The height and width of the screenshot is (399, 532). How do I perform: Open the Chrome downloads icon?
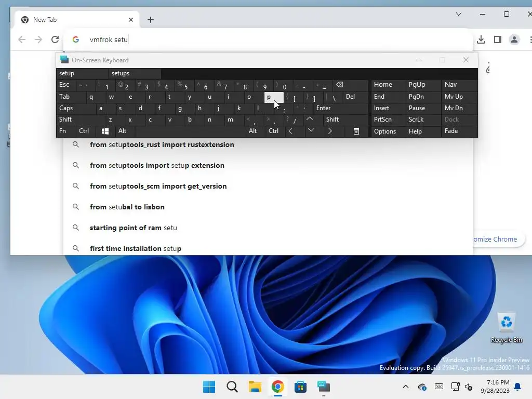pos(481,39)
